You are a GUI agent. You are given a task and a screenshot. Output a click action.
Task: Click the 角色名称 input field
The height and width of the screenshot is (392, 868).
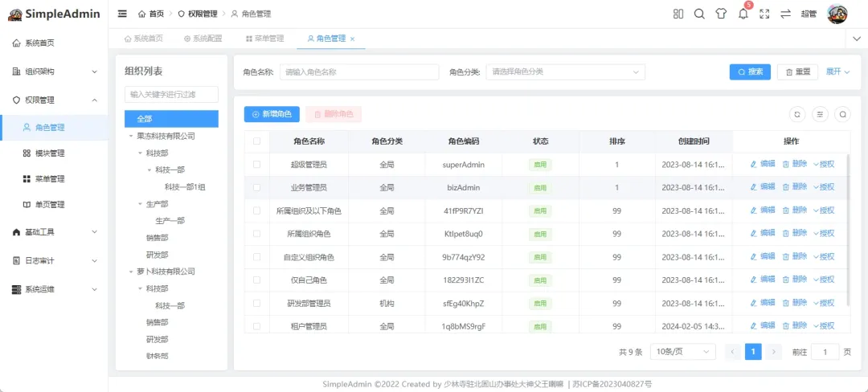pos(358,71)
